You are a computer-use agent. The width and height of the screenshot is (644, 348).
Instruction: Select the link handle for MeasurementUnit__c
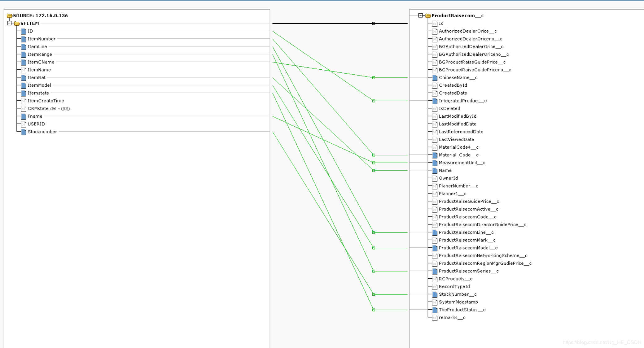374,163
